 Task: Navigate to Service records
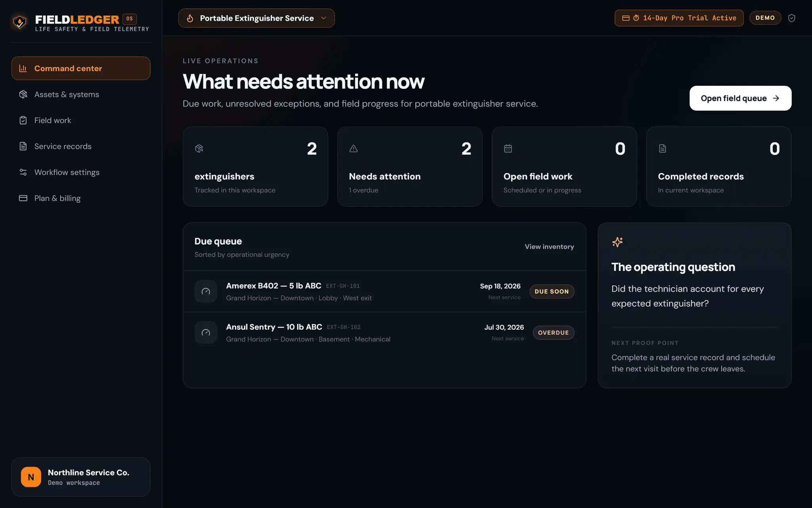coord(81,146)
